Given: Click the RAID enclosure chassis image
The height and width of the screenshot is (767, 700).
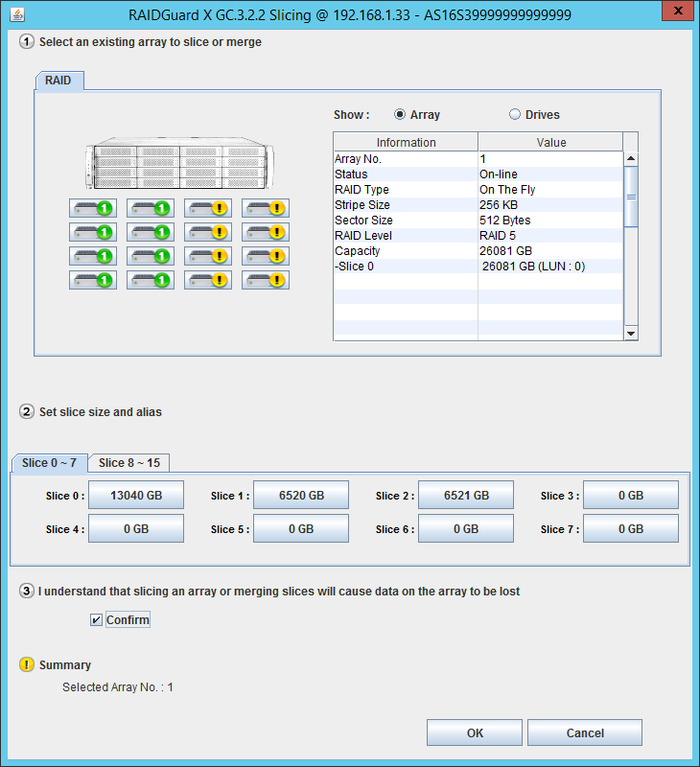Looking at the screenshot, I should pyautogui.click(x=179, y=163).
